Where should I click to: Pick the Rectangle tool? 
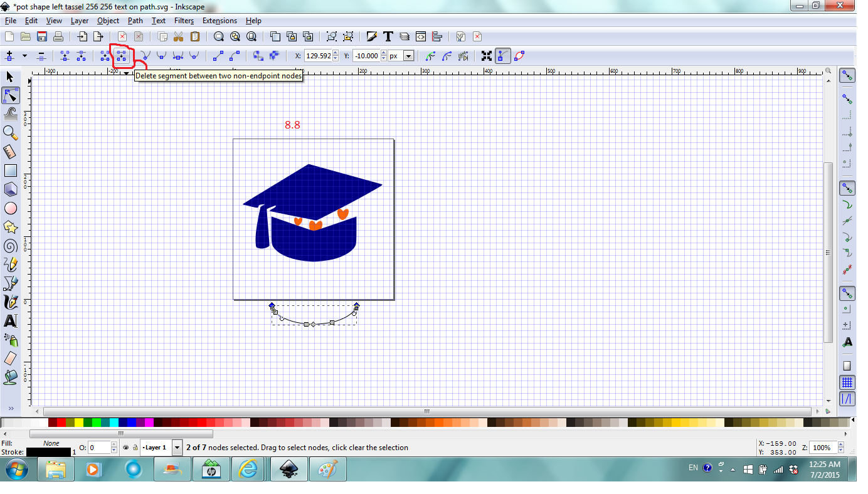(10, 171)
